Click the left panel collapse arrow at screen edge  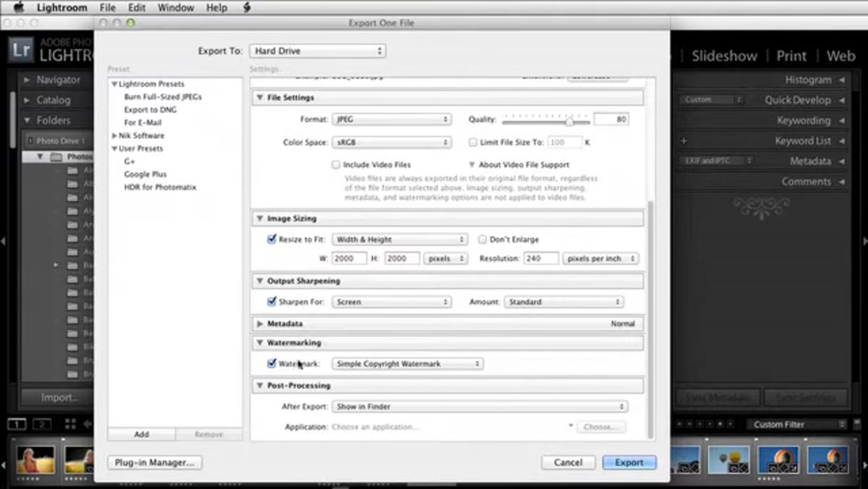point(3,240)
